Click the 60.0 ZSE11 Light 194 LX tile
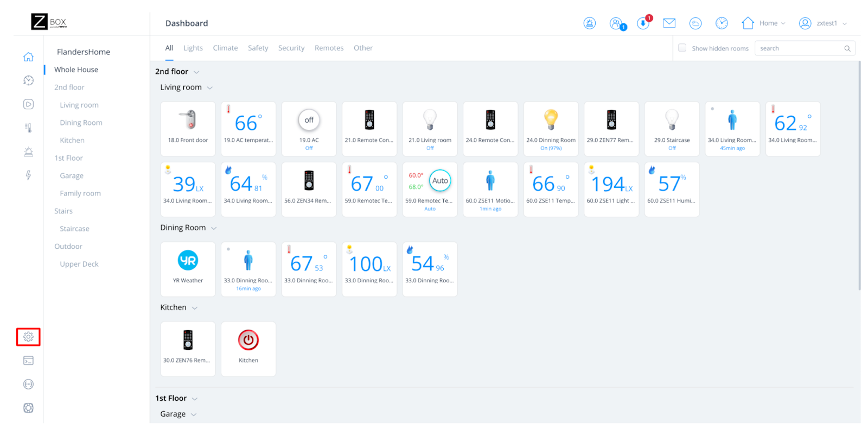The width and height of the screenshot is (868, 441). tap(611, 190)
